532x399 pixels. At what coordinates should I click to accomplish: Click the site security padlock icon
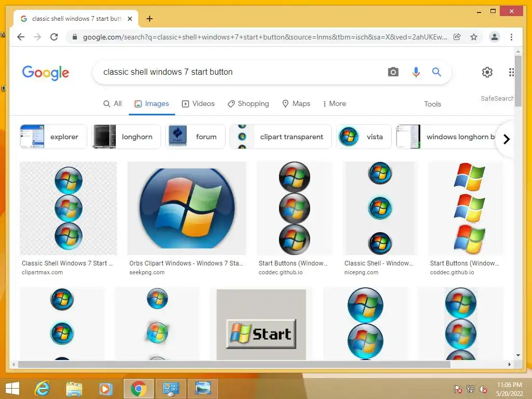click(x=75, y=37)
